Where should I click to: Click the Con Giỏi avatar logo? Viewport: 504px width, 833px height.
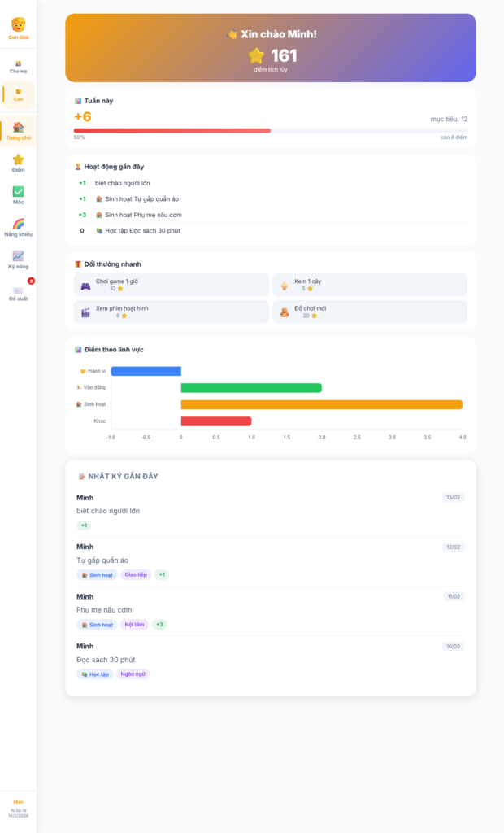[18, 24]
